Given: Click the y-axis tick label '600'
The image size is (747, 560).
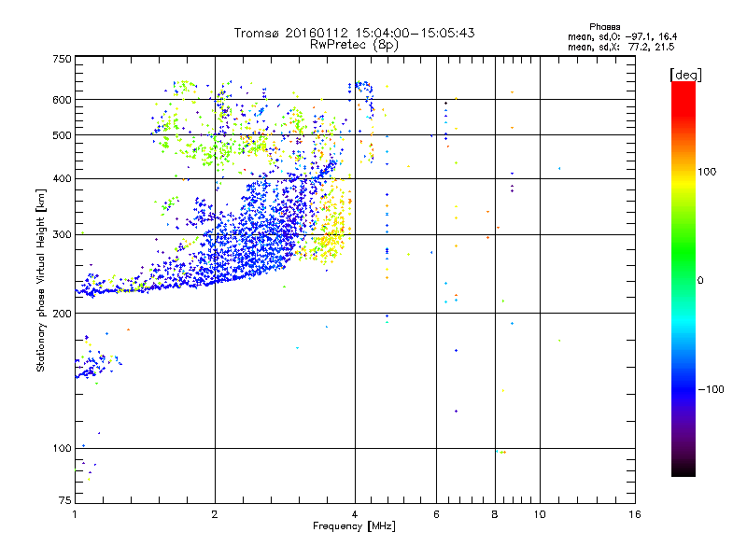Looking at the screenshot, I should 62,100.
